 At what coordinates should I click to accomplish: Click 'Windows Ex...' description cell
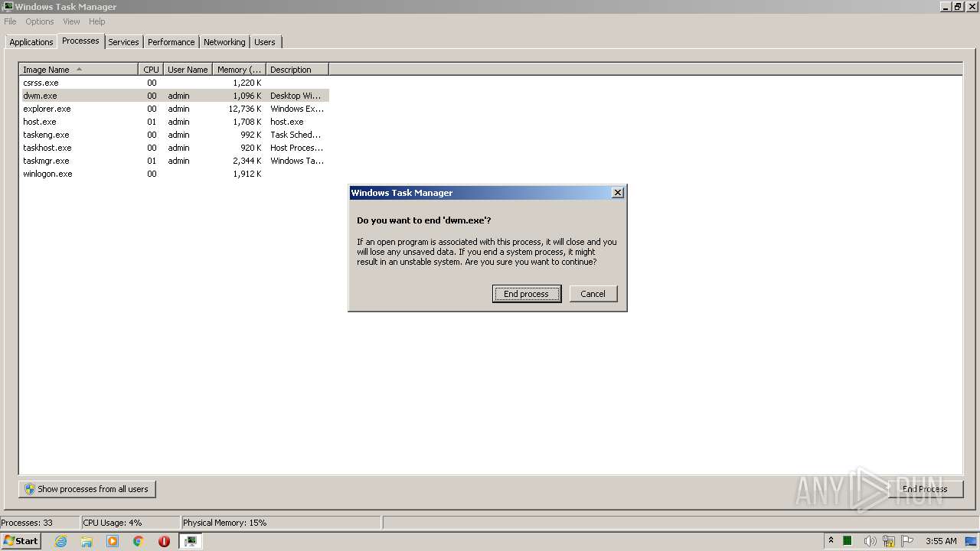click(x=297, y=109)
